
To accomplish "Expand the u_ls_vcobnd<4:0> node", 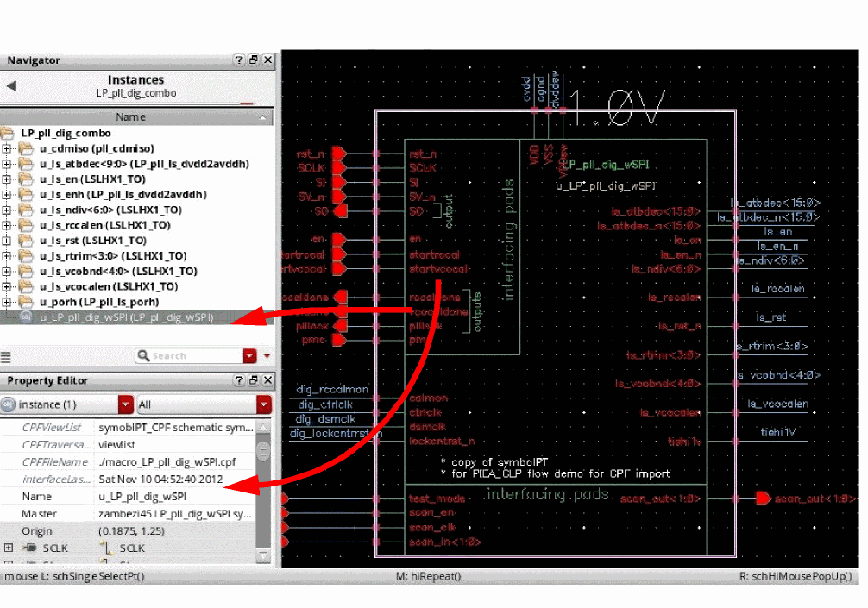I will [6, 271].
